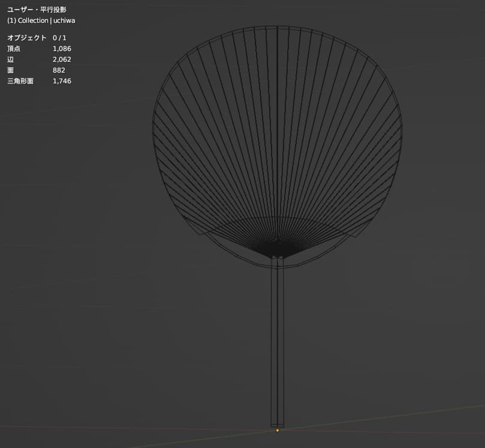485x448 pixels.
Task: Click the 面 count of 882
Action: [59, 70]
